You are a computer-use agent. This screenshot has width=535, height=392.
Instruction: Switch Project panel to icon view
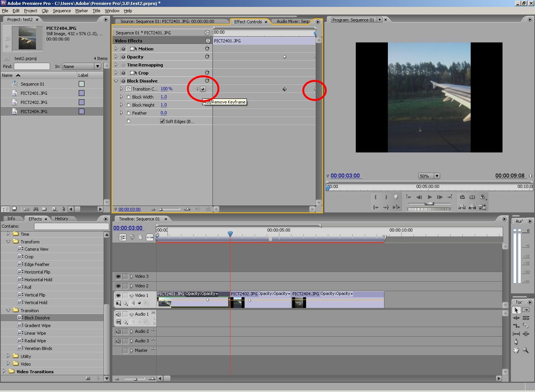click(x=15, y=209)
